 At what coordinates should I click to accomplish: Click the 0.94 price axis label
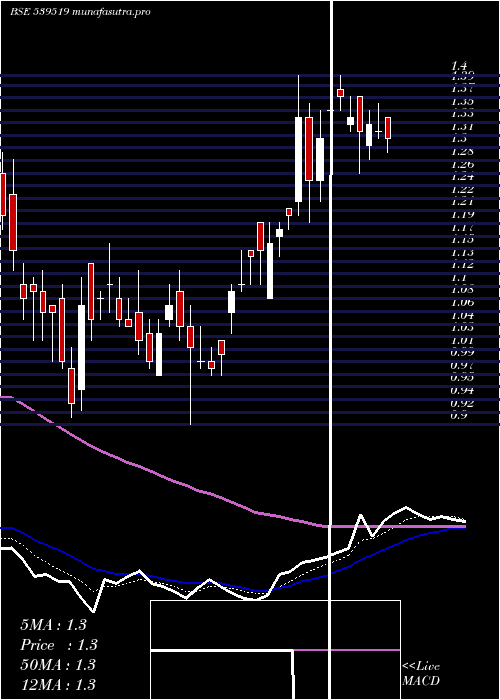coord(462,391)
